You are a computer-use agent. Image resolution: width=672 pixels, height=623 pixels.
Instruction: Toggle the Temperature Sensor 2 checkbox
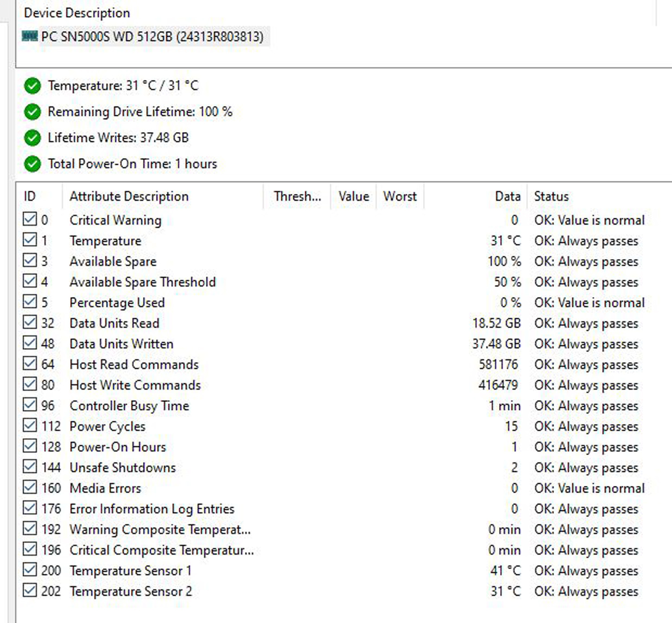[x=30, y=590]
